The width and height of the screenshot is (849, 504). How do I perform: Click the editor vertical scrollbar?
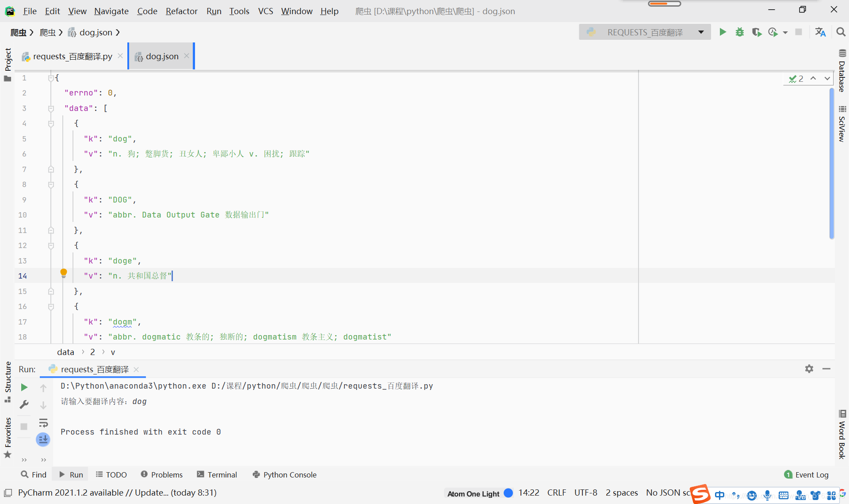(831, 164)
